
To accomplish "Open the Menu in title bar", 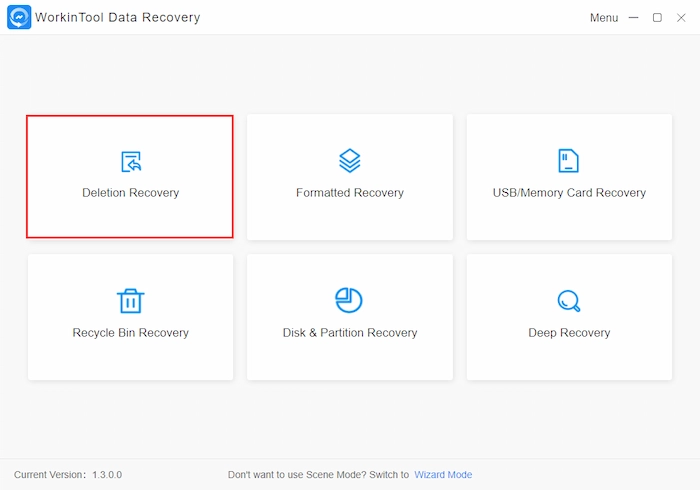I will click(x=604, y=18).
